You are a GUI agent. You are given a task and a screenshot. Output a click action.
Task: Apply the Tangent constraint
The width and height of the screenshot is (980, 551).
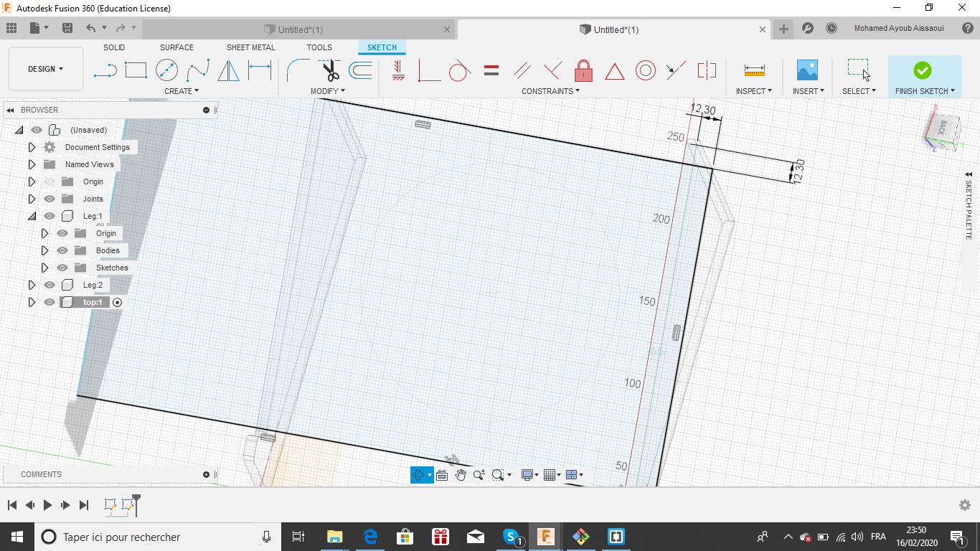(460, 70)
